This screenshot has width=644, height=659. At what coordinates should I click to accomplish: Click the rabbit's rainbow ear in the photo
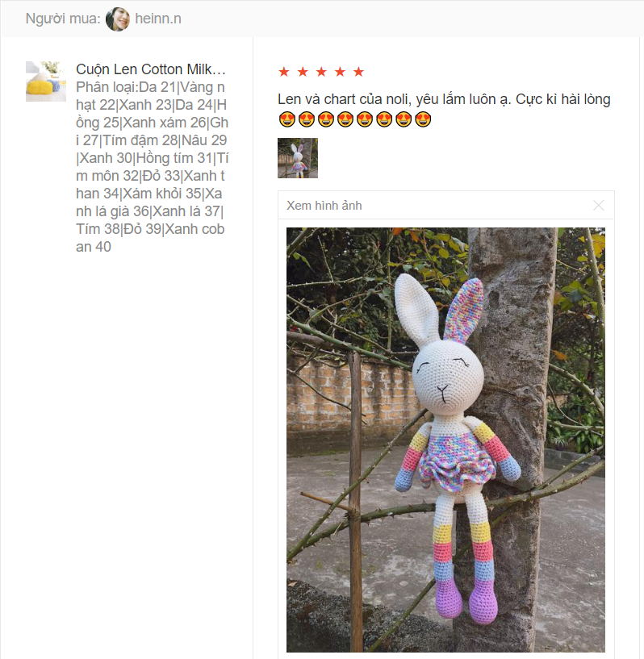[466, 310]
